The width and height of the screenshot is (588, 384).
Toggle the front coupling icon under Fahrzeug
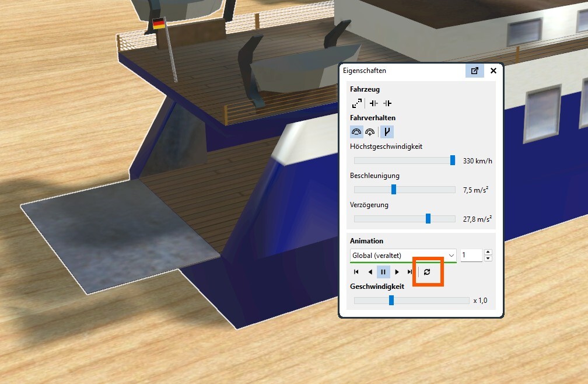point(373,103)
